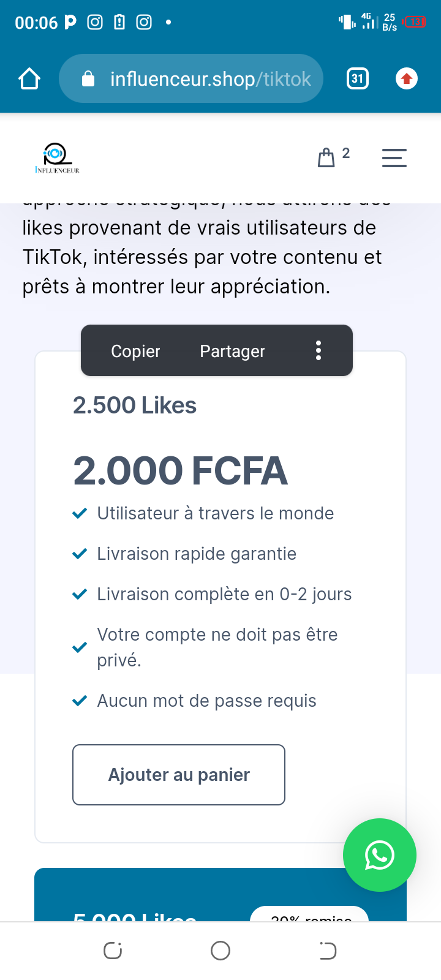Tap the site lock security icon
This screenshot has height=980, width=441.
(88, 79)
